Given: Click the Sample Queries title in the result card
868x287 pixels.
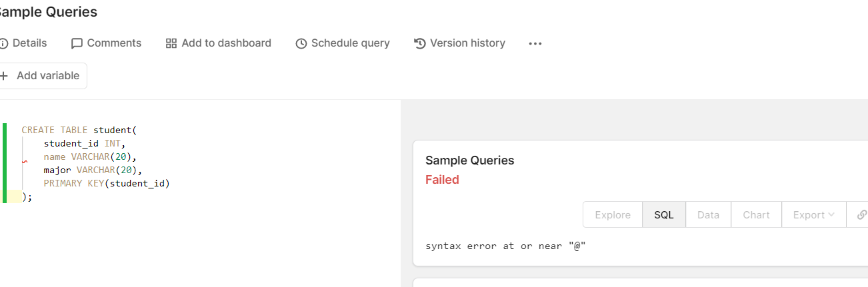Looking at the screenshot, I should click(469, 160).
